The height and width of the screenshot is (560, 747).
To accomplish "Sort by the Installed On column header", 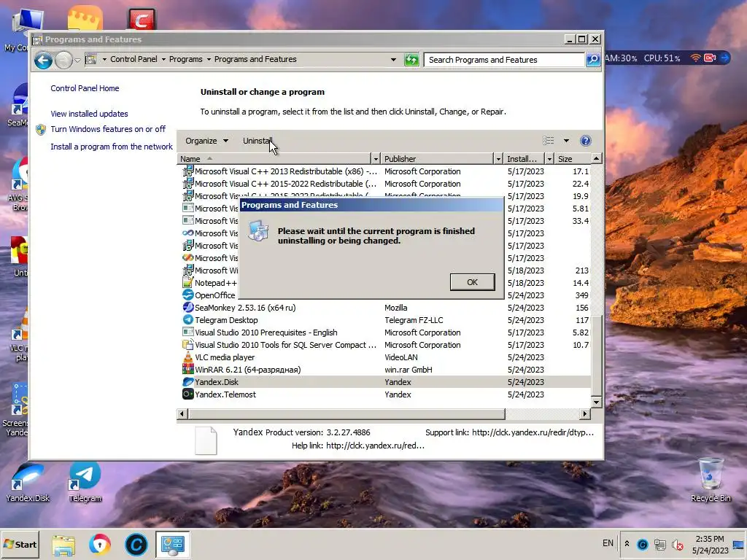I will point(524,158).
